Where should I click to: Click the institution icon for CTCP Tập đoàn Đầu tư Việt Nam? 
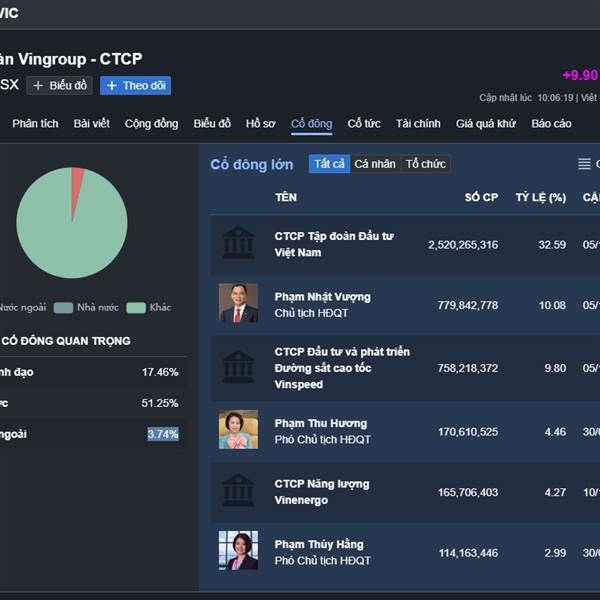(238, 243)
